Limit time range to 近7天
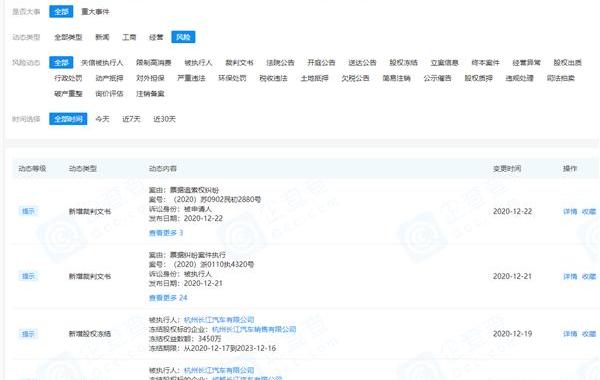The width and height of the screenshot is (600, 380). [x=131, y=119]
